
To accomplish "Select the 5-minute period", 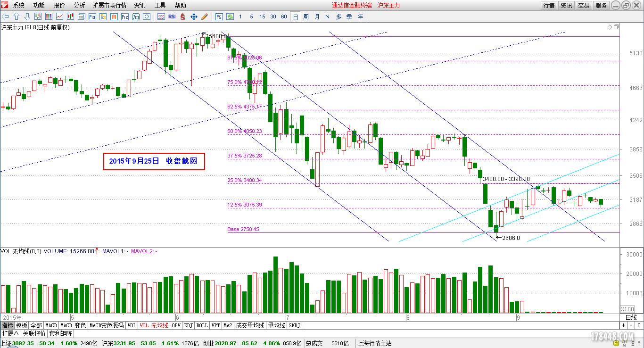I will (x=251, y=17).
